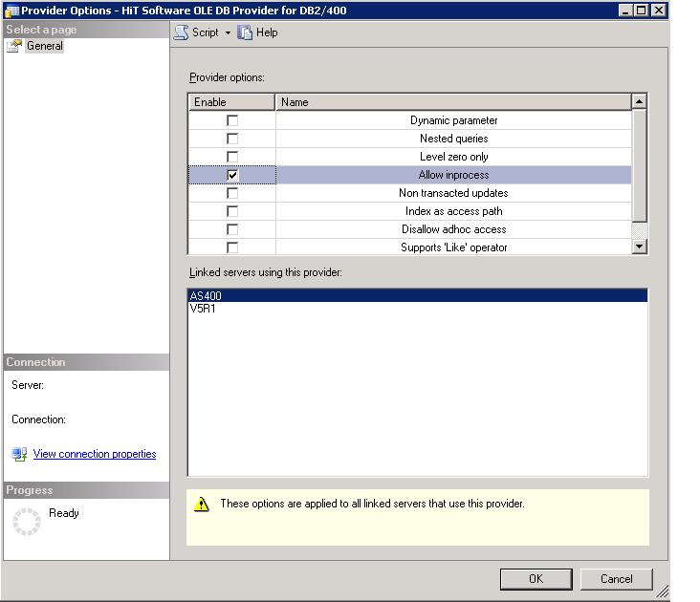The width and height of the screenshot is (700, 602).
Task: Click the Cancel button
Action: 617,579
